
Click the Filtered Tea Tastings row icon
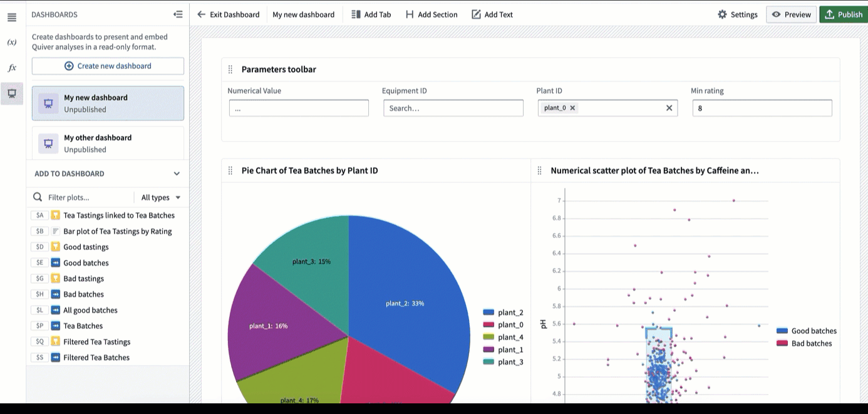(x=55, y=342)
